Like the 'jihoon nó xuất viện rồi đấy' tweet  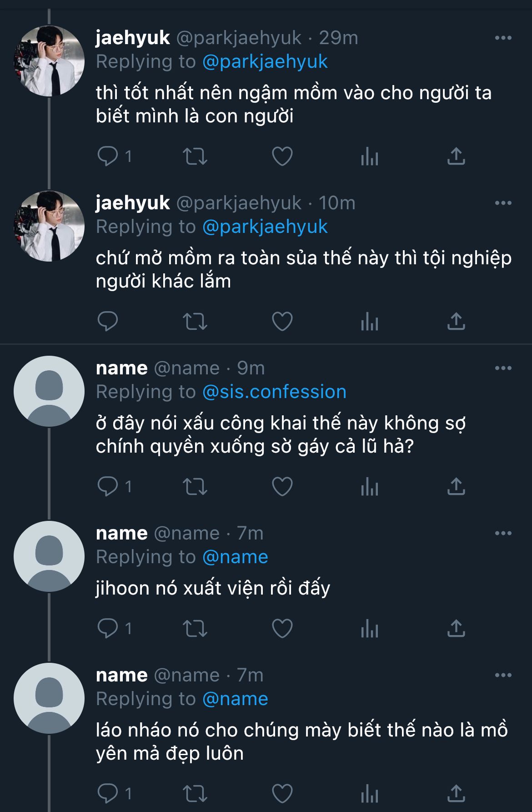point(282,629)
